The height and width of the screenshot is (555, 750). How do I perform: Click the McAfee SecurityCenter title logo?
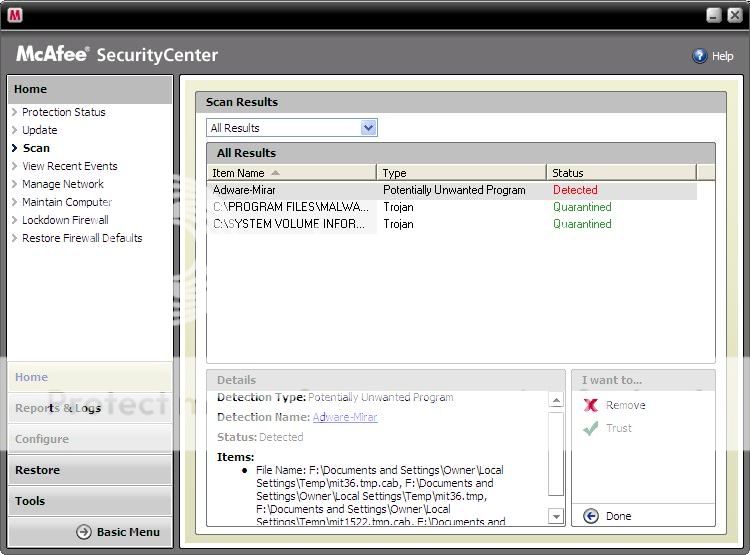(x=117, y=54)
